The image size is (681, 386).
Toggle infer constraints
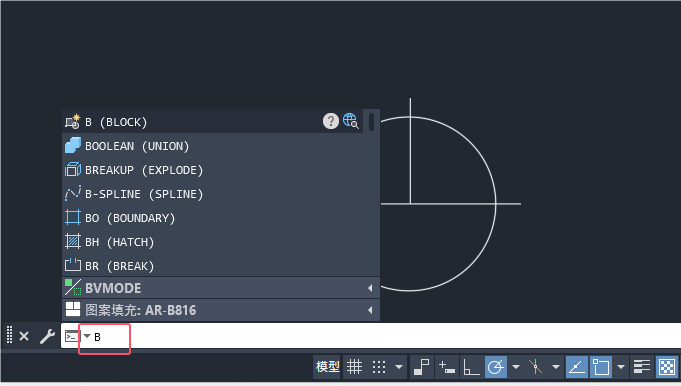421,367
